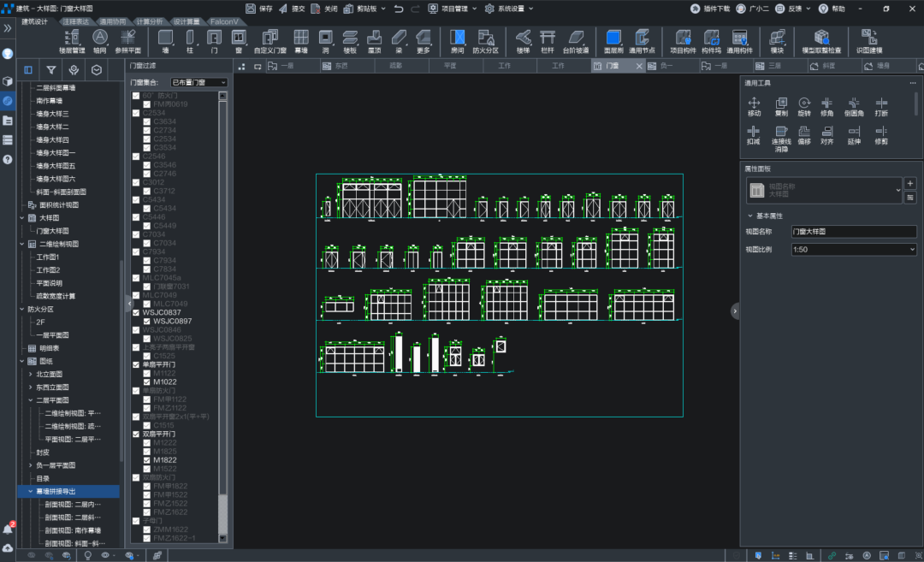Toggle the C2534 group checkbox
The height and width of the screenshot is (562, 924).
pos(136,113)
